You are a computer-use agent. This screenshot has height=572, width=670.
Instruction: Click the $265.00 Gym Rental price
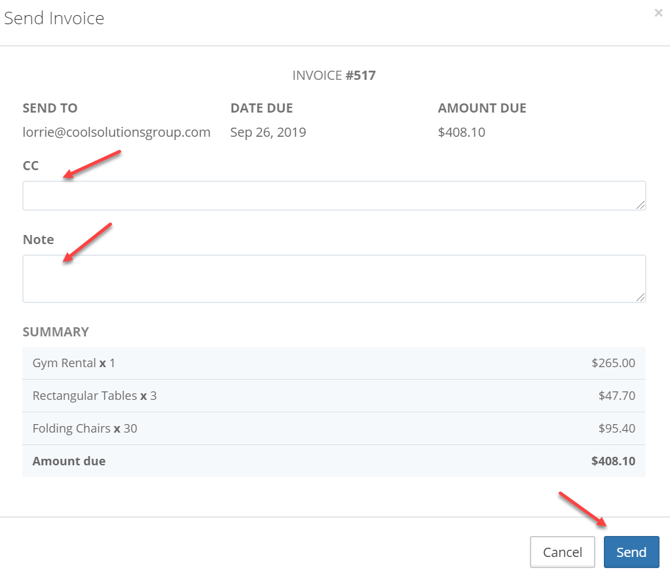[613, 363]
